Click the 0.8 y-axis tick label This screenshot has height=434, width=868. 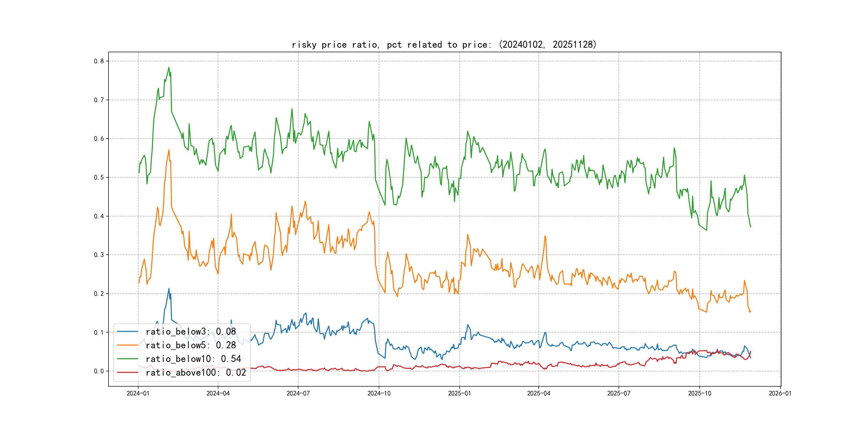tap(99, 61)
